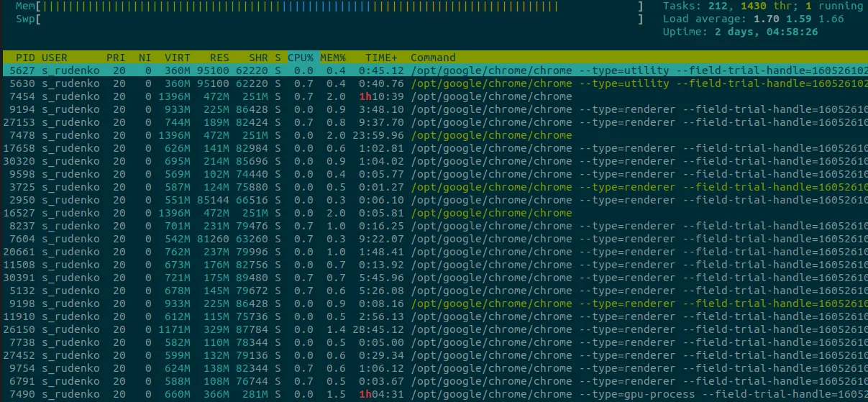
Task: Click the Tasks count meter
Action: tap(763, 6)
